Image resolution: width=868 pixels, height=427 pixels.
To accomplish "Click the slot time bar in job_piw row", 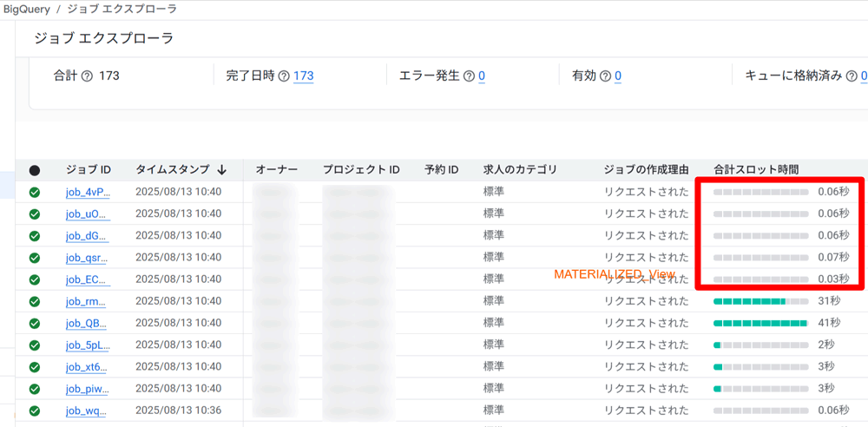I will (x=760, y=389).
